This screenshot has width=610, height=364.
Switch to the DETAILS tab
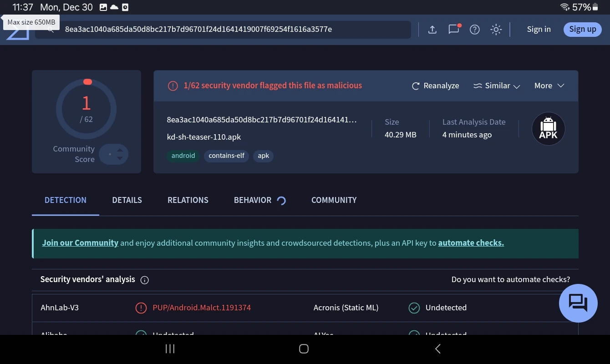(x=127, y=200)
